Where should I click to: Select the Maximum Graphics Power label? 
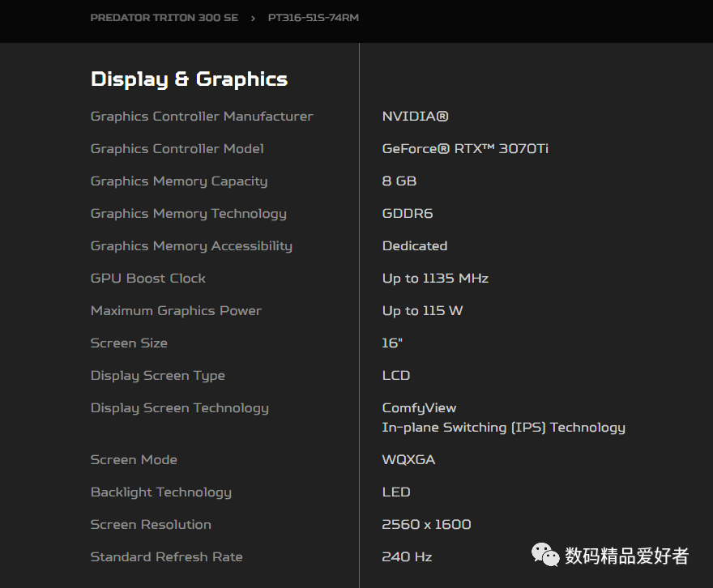point(177,311)
